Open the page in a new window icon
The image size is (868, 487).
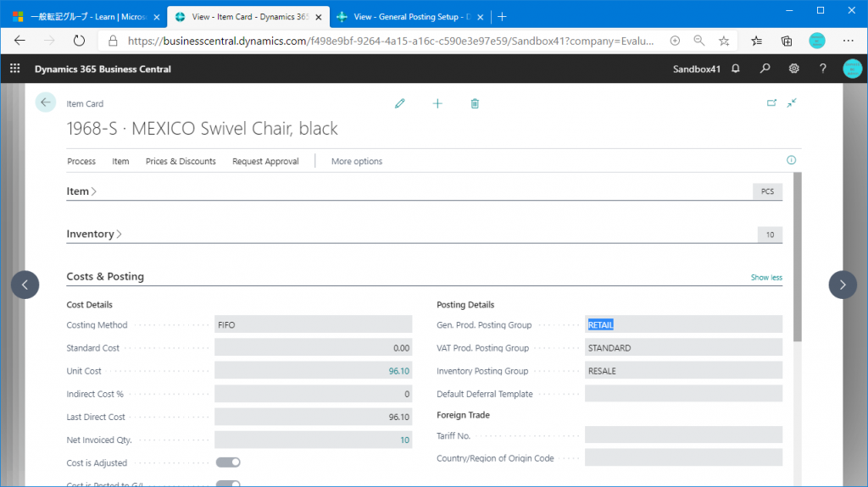click(771, 103)
